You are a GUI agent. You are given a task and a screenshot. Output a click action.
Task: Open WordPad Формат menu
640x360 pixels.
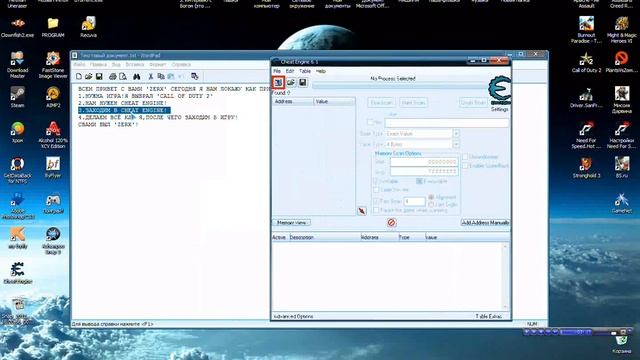coord(158,64)
